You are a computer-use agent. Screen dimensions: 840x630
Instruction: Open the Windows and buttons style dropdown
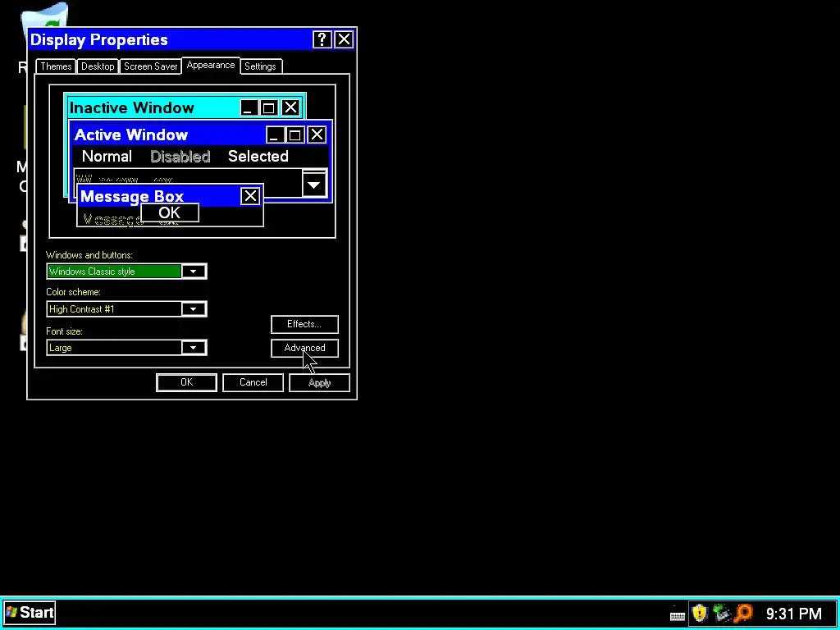(x=194, y=272)
